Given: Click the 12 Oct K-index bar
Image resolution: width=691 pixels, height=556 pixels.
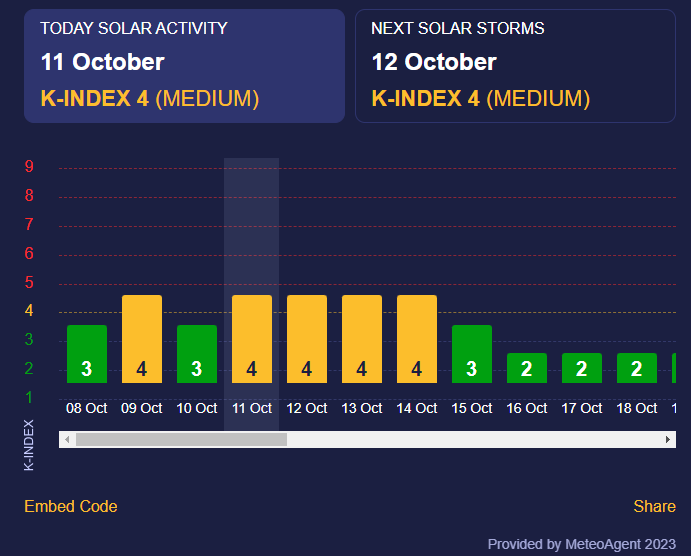Looking at the screenshot, I should [307, 339].
